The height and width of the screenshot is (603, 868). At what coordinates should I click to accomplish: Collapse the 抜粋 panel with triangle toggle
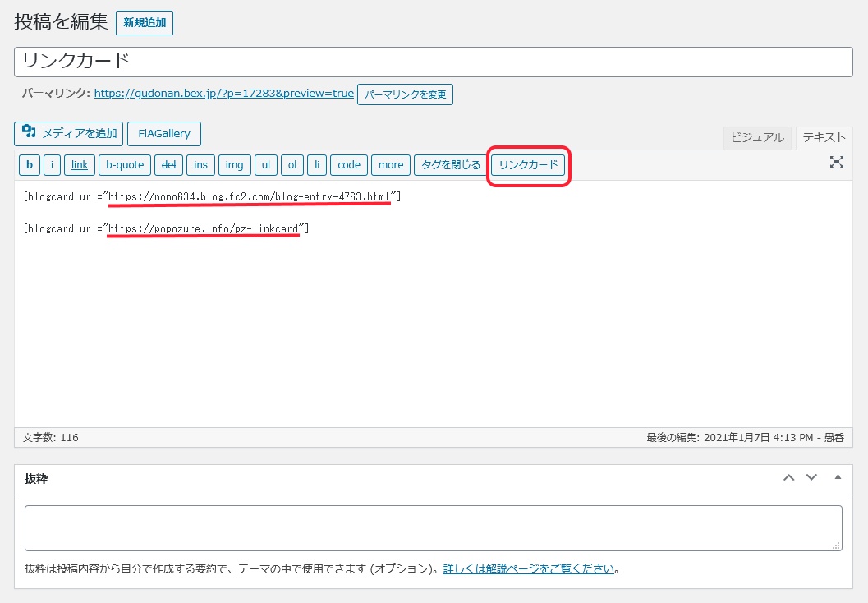pos(838,476)
